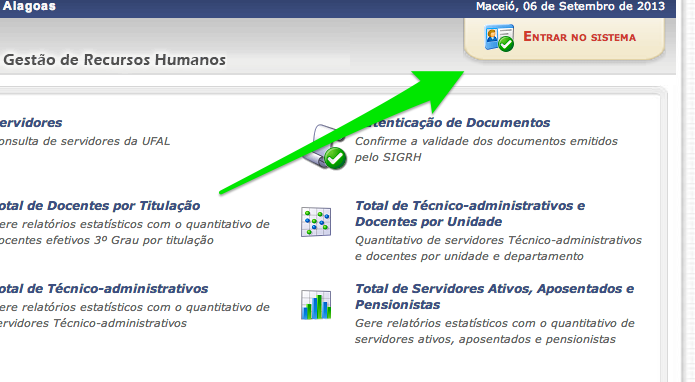The width and height of the screenshot is (695, 382).
Task: Click the Entrar no Sistema button
Action: 564,38
